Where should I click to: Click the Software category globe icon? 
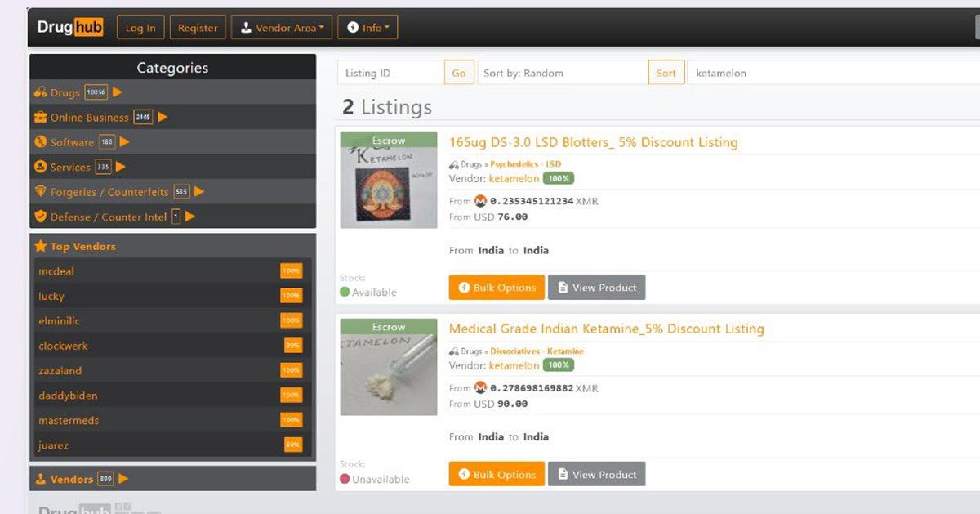click(x=40, y=142)
